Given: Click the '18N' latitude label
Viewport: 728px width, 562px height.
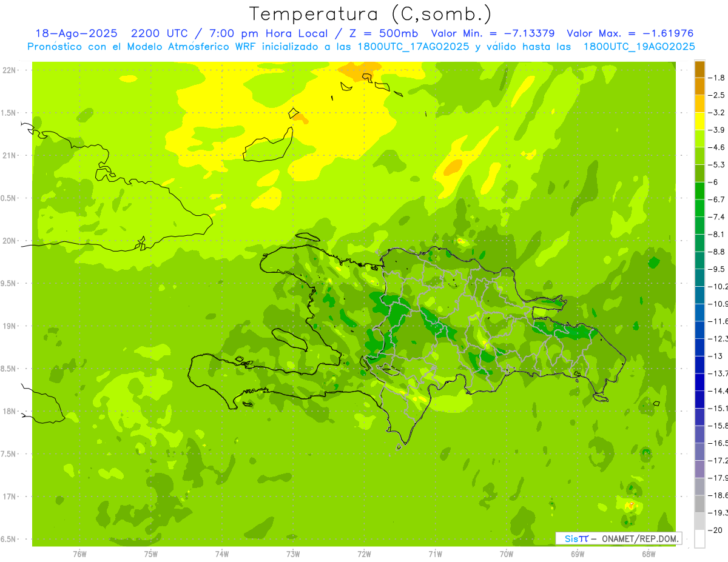Looking at the screenshot, I should [10, 411].
